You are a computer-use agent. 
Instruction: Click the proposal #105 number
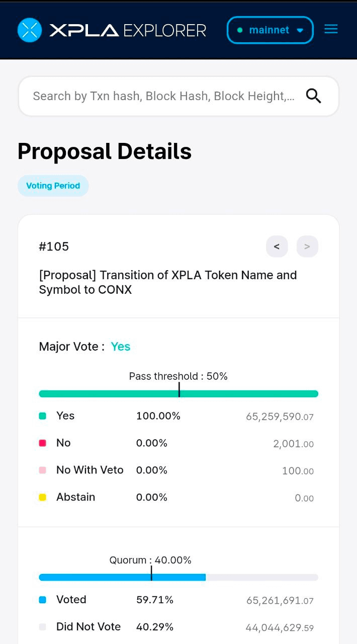54,247
